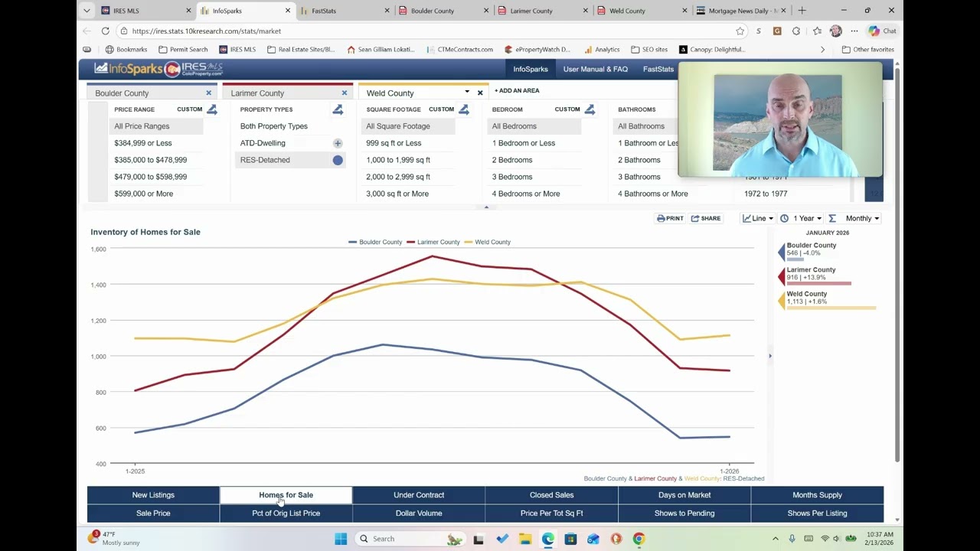The image size is (980, 551).
Task: Open custom square footage editor icon
Action: pyautogui.click(x=463, y=109)
